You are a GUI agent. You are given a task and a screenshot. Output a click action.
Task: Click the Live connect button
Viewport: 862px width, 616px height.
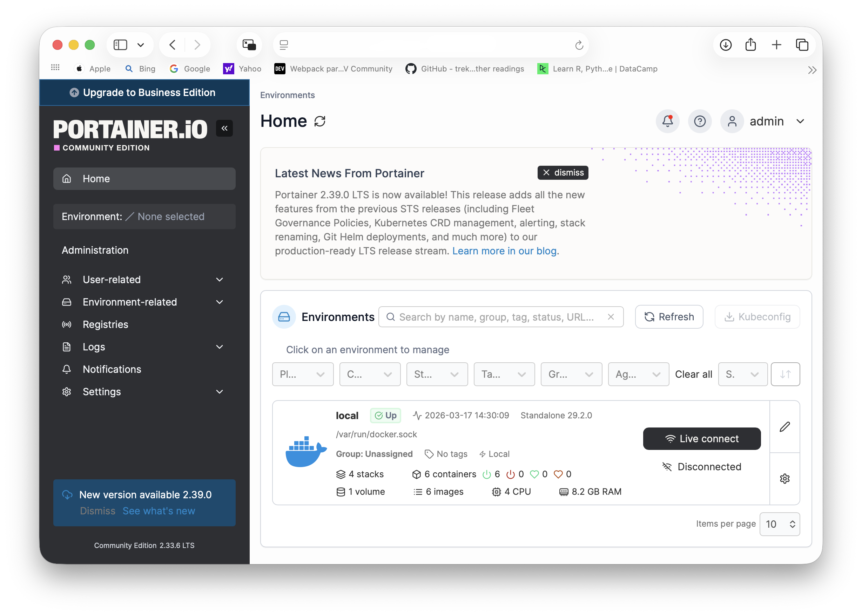(x=701, y=439)
